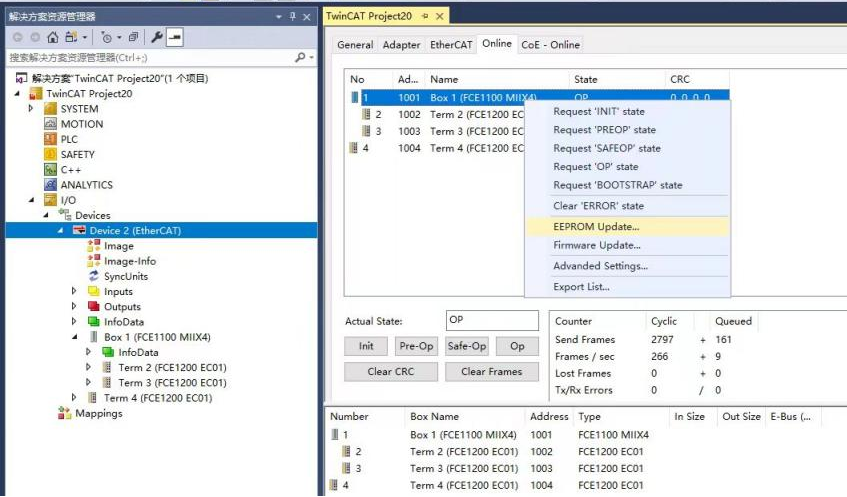
Task: Choose Export List... from context menu
Action: coord(627,287)
